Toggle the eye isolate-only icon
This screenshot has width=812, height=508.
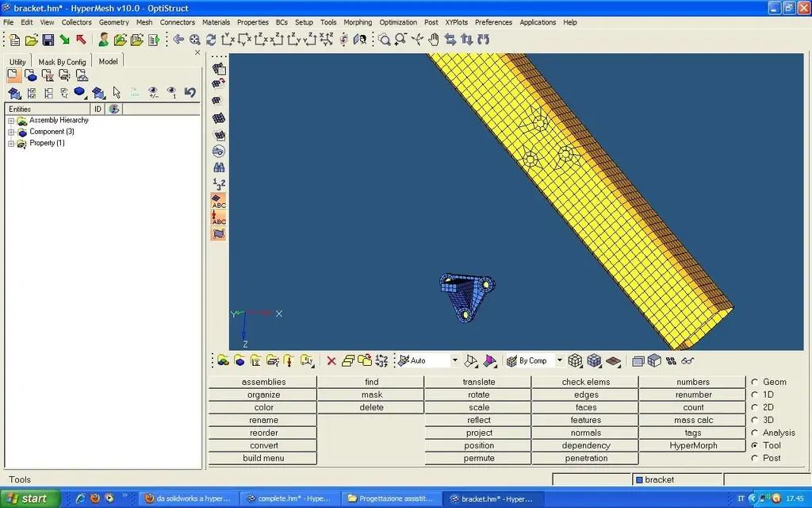click(x=171, y=93)
